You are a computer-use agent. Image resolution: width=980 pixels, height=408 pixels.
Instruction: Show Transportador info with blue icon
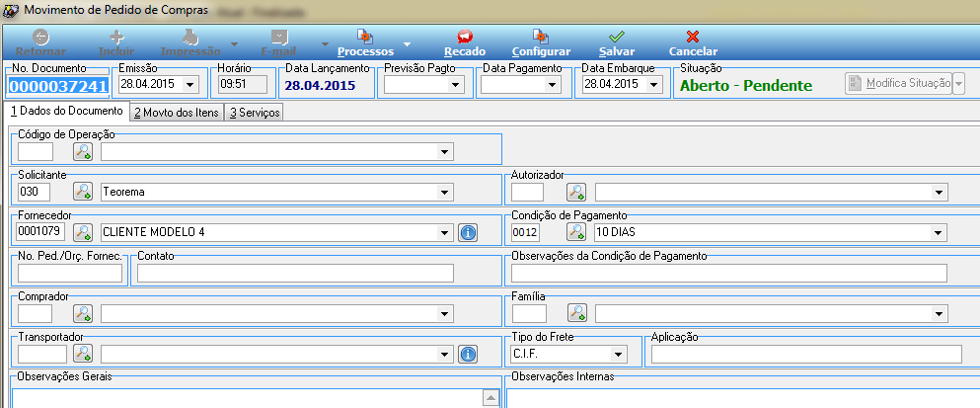(468, 355)
